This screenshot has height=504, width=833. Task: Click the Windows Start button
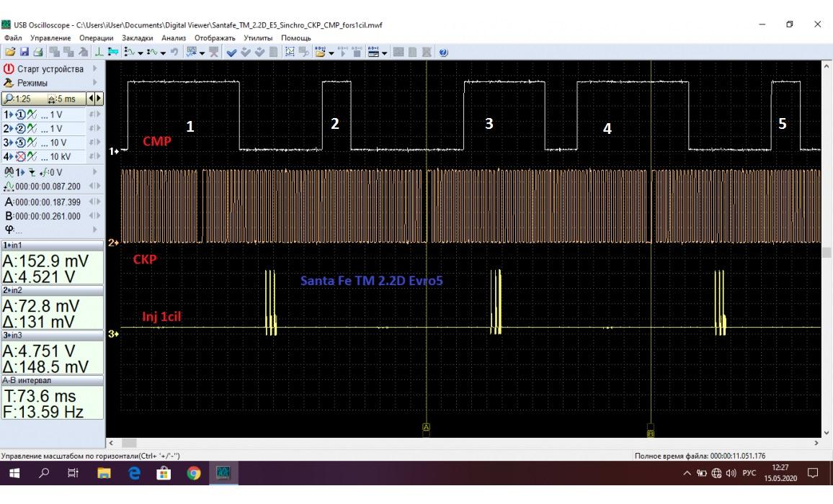click(14, 472)
